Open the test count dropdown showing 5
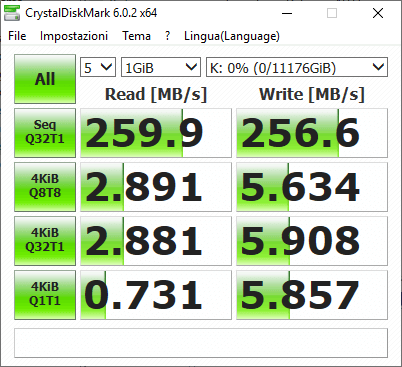 (x=98, y=67)
